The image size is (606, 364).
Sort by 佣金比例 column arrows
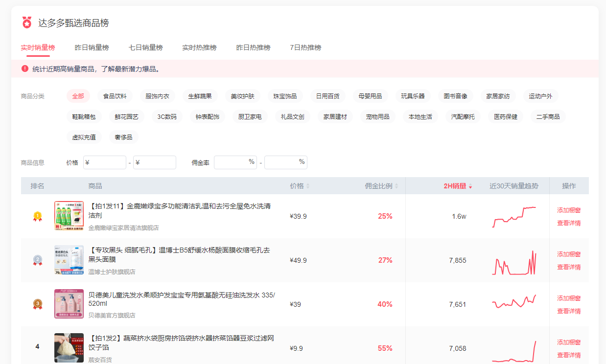point(396,186)
